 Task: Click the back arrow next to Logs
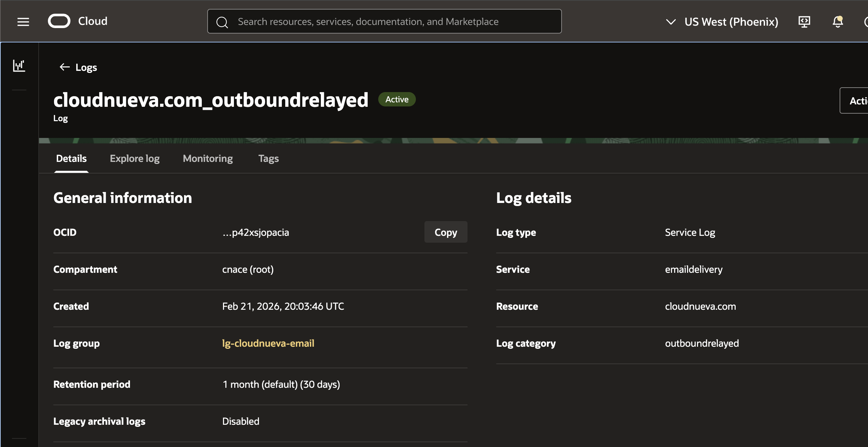coord(64,67)
